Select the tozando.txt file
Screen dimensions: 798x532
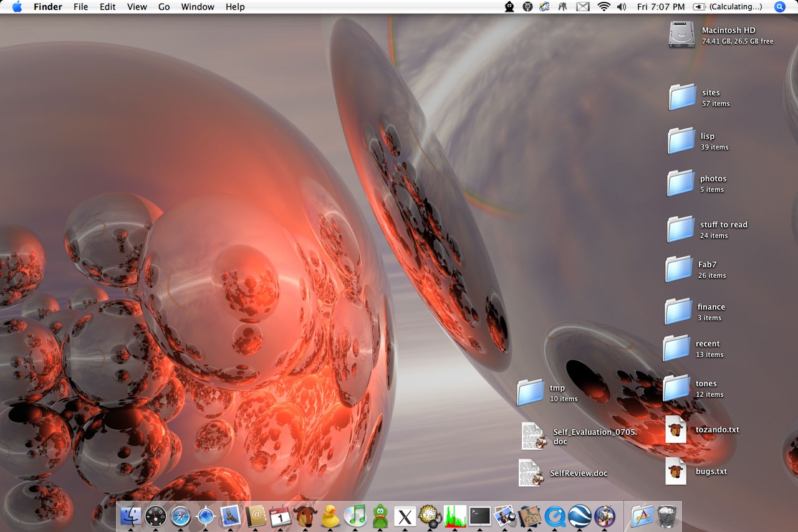click(676, 429)
